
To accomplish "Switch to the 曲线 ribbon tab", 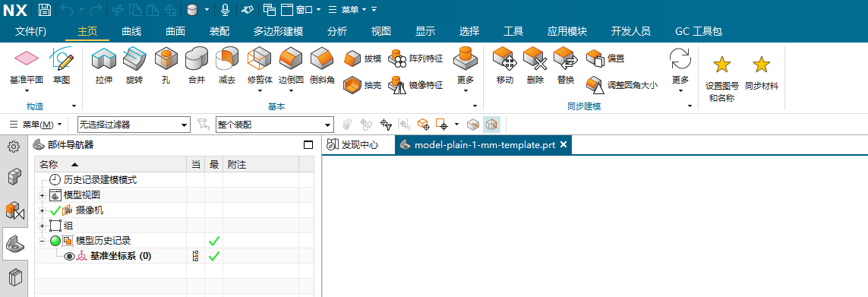I will tap(131, 32).
